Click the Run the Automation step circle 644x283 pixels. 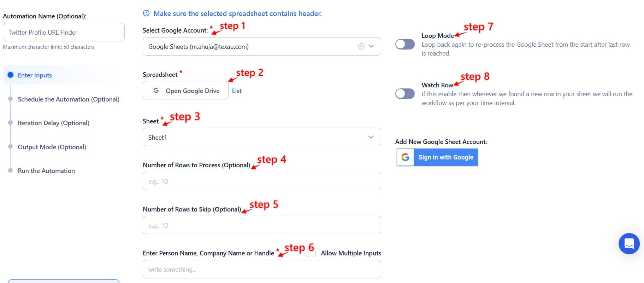(x=11, y=171)
